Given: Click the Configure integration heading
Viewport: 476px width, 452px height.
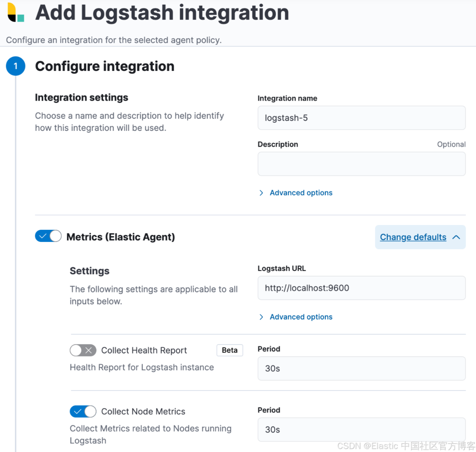Looking at the screenshot, I should tap(105, 66).
